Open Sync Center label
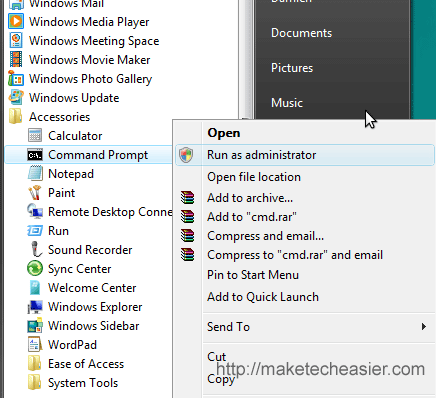This screenshot has width=436, height=398. [80, 269]
